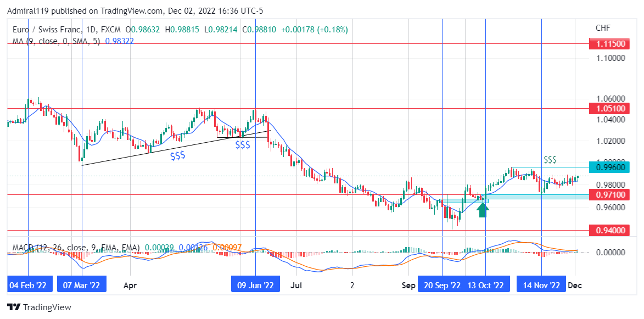644x319 pixels.
Task: Click the low value L0.98214
Action: [220, 30]
